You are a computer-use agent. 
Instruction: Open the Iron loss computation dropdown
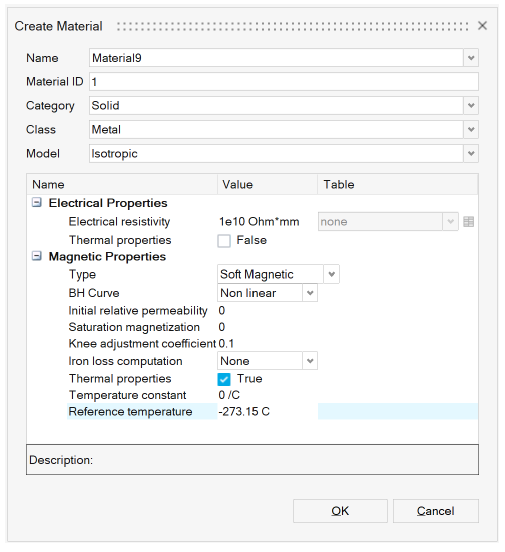(310, 361)
